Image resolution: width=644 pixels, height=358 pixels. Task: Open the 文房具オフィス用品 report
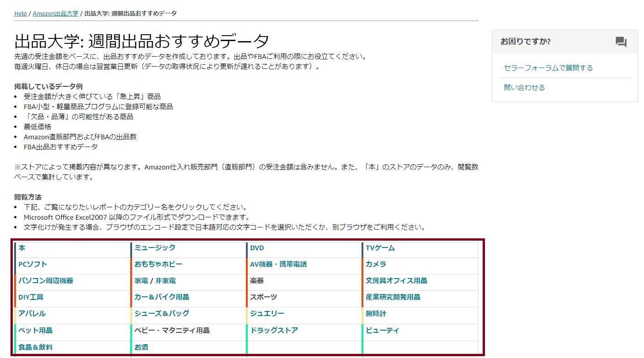396,281
